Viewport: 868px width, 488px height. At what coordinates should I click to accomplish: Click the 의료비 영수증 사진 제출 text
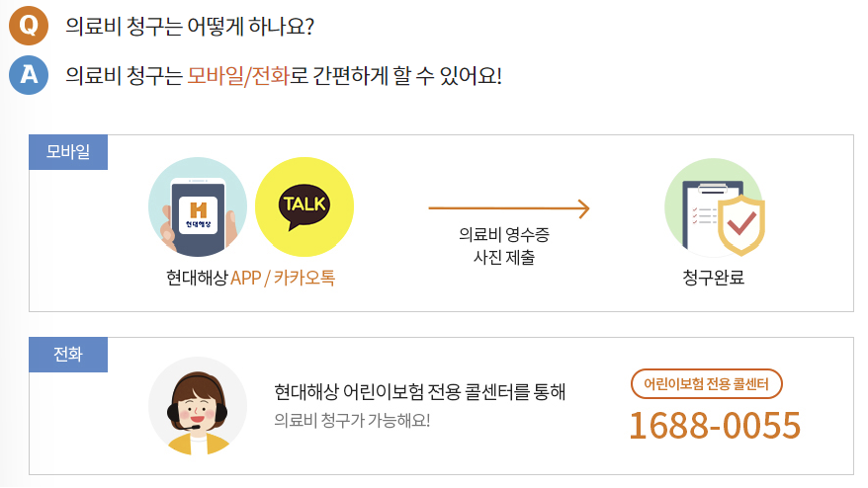coord(504,246)
